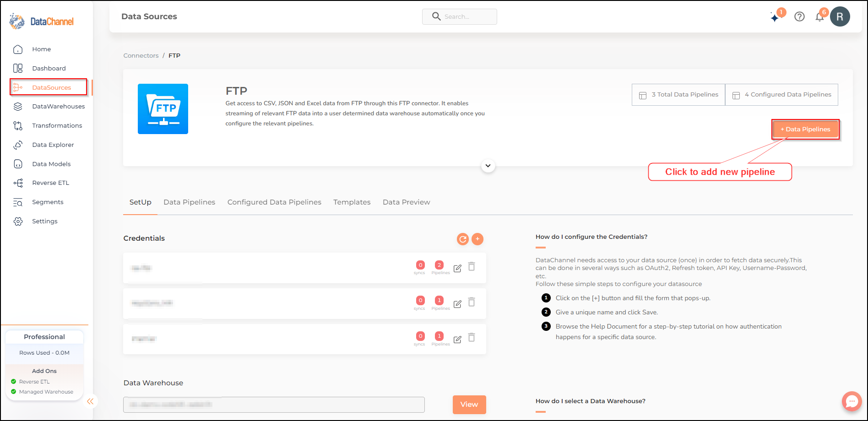Delete the second credential row
The width and height of the screenshot is (868, 421).
pyautogui.click(x=472, y=302)
